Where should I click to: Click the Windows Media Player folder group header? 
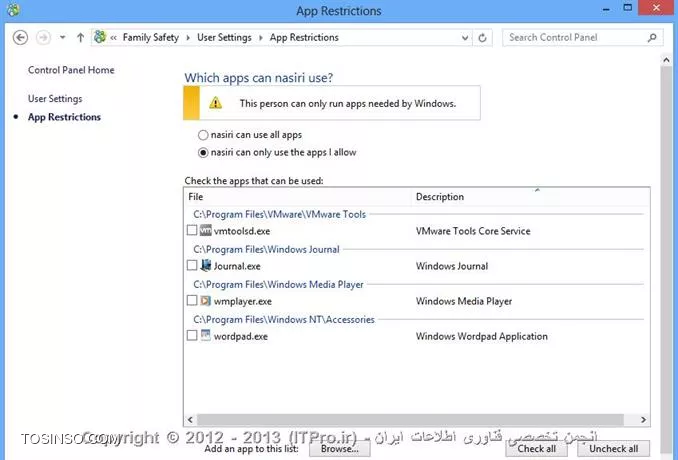pos(278,284)
